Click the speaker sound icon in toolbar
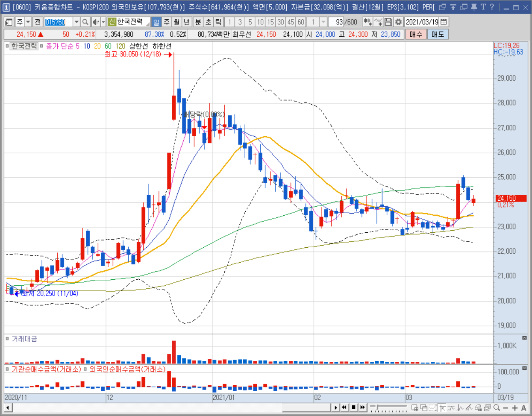 [95, 22]
